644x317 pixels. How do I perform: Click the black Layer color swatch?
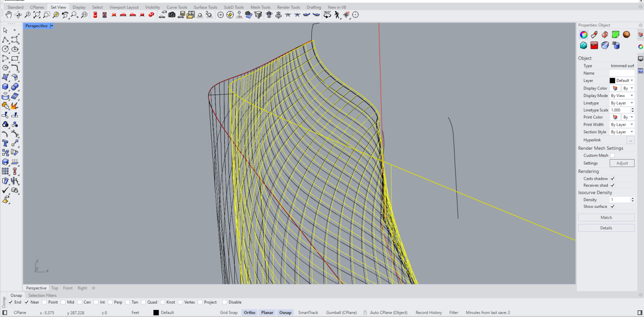click(612, 81)
